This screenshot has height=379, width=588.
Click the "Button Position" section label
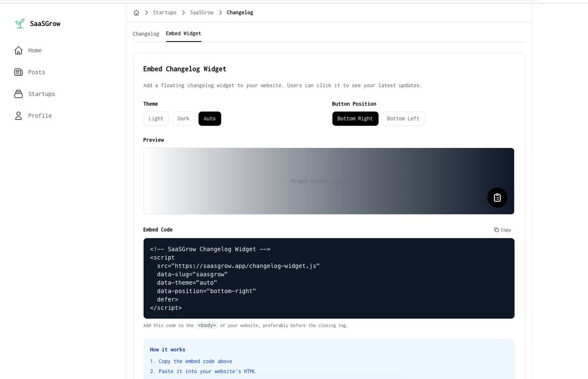pos(354,104)
